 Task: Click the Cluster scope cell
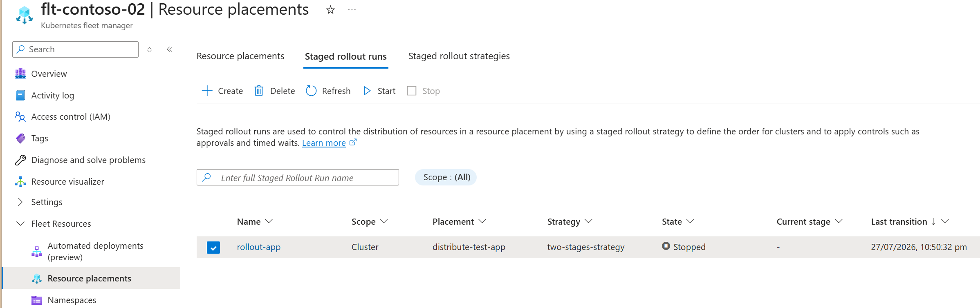pos(365,247)
